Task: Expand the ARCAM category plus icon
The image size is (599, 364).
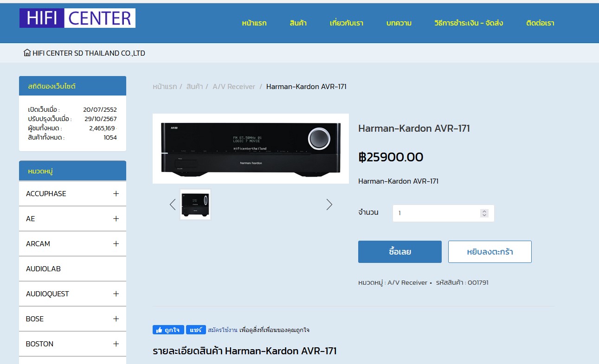Action: [116, 244]
